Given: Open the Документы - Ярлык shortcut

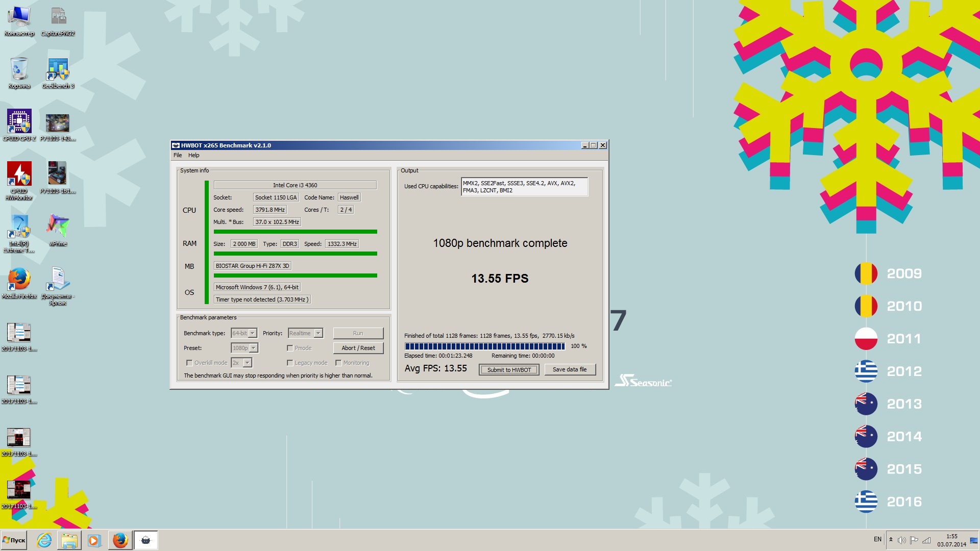Looking at the screenshot, I should [58, 286].
